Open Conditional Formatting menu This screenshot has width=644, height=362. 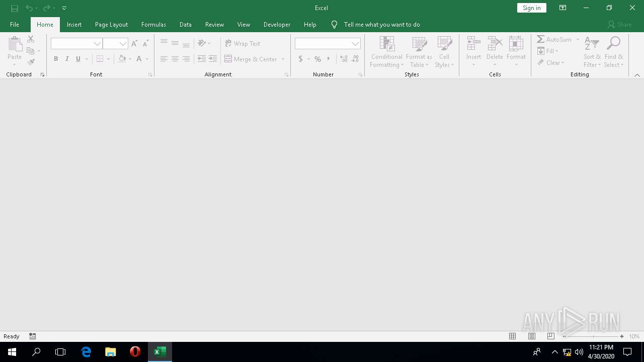[386, 52]
